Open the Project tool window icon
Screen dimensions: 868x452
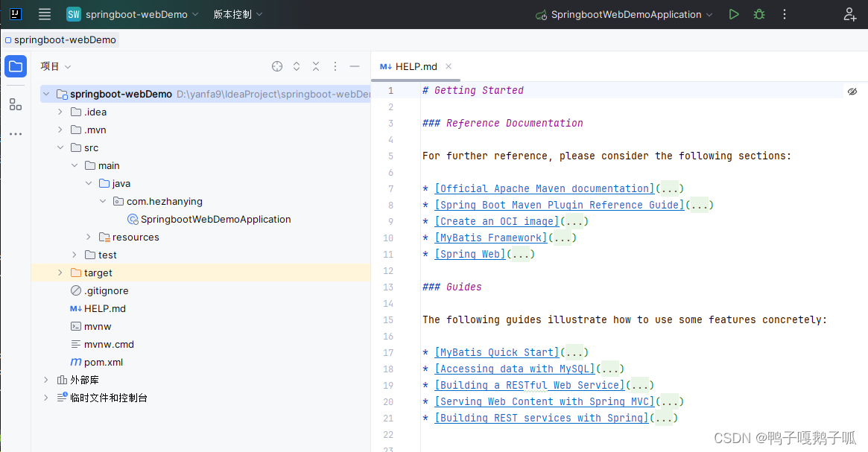[16, 66]
